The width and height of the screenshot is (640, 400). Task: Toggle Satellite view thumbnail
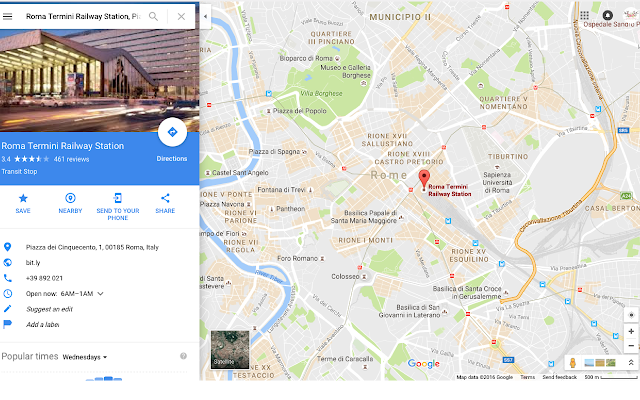point(230,350)
